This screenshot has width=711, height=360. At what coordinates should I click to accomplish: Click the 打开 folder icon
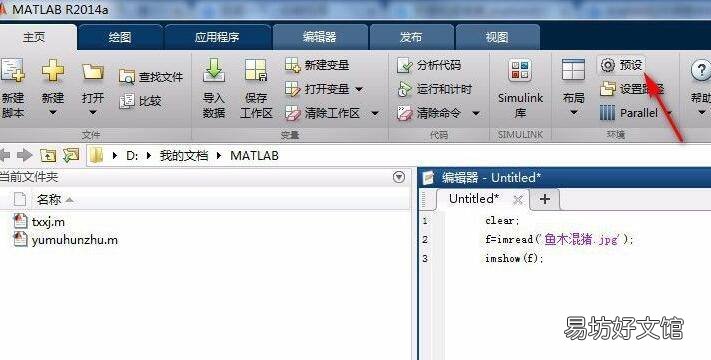pyautogui.click(x=93, y=72)
